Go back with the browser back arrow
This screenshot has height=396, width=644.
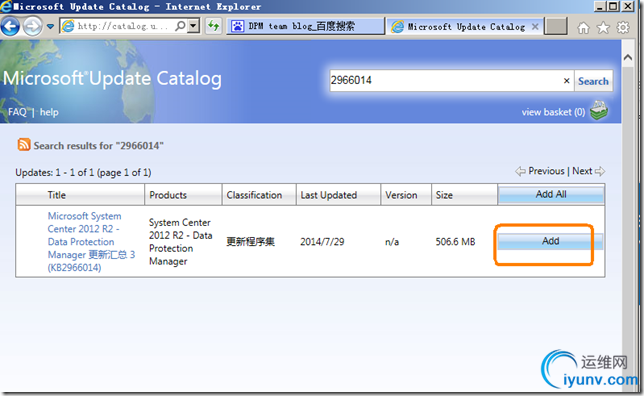pos(10,27)
